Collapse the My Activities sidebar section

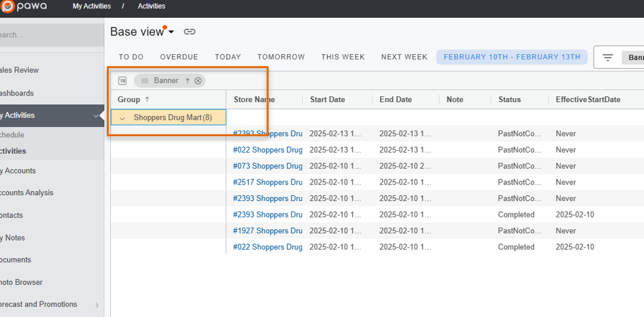96,116
